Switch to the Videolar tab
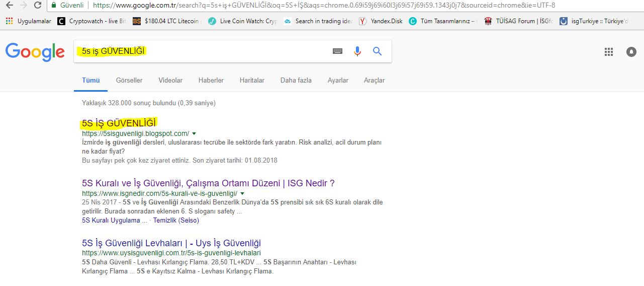Viewport: 644px width, 286px height. point(170,81)
